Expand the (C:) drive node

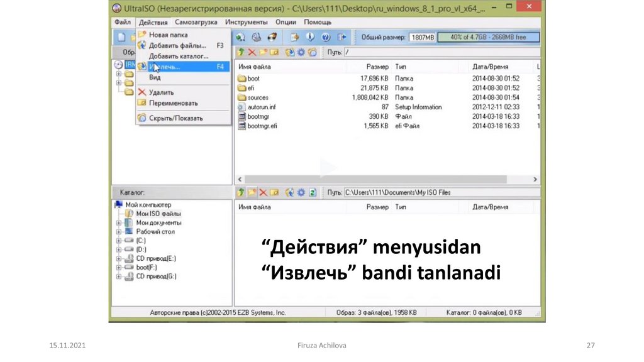(119, 241)
